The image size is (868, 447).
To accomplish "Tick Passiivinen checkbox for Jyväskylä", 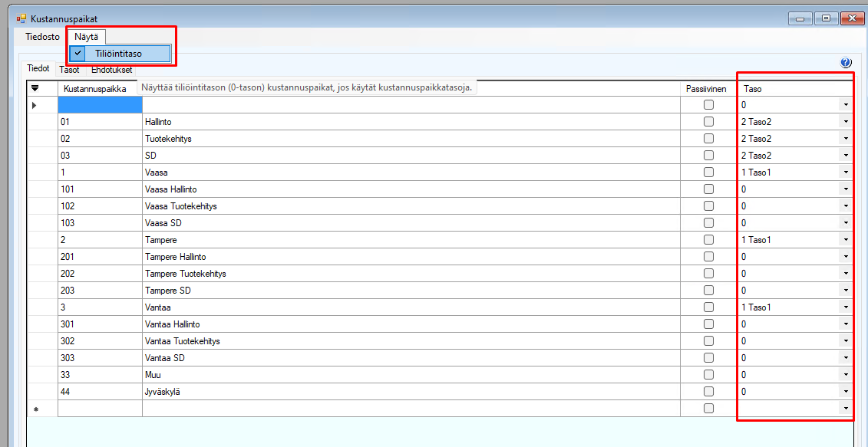I will pyautogui.click(x=708, y=392).
